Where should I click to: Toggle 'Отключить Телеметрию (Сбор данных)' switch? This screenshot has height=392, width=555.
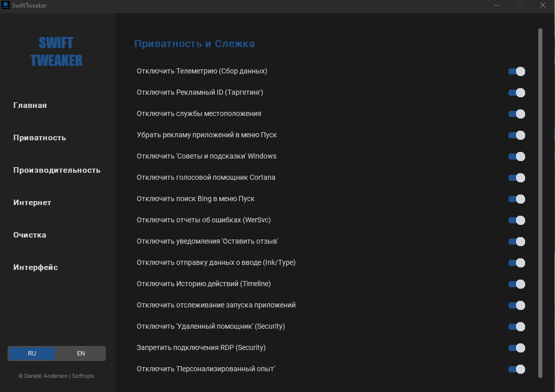(517, 71)
